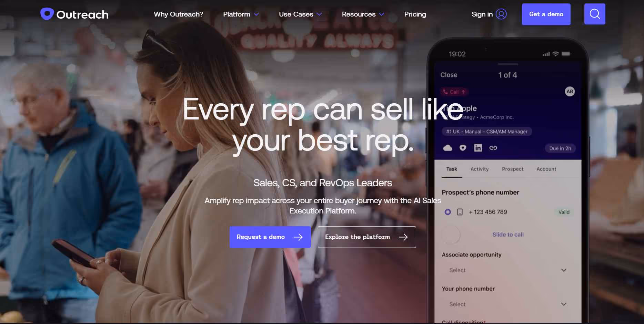644x324 pixels.
Task: Click the Outreach logo
Action: coord(74,14)
